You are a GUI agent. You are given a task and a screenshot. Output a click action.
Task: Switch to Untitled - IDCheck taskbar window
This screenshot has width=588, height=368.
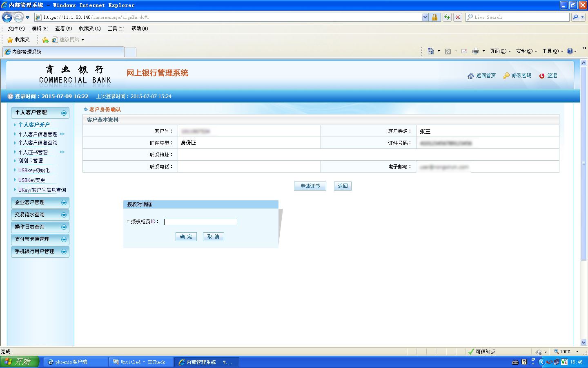click(x=141, y=362)
